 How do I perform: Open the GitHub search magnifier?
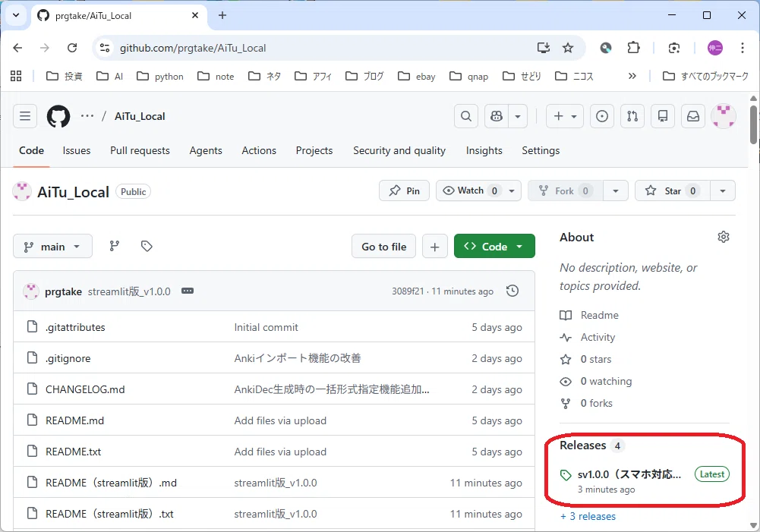[465, 116]
